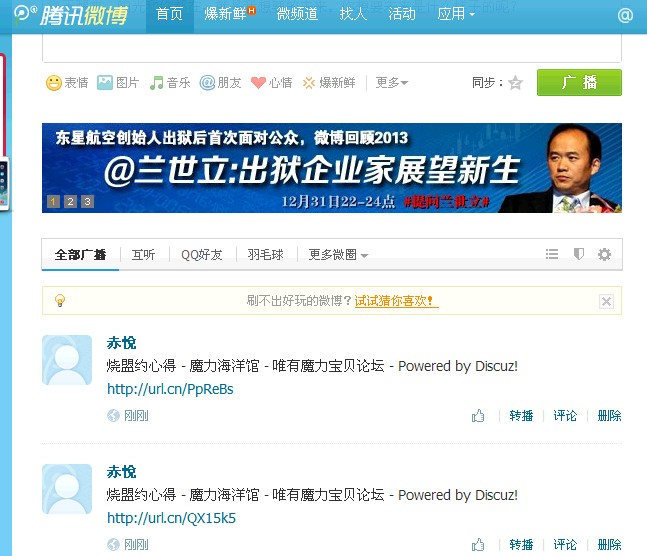Toggle the shield filter icon in tab bar
The height and width of the screenshot is (556, 647).
(579, 254)
